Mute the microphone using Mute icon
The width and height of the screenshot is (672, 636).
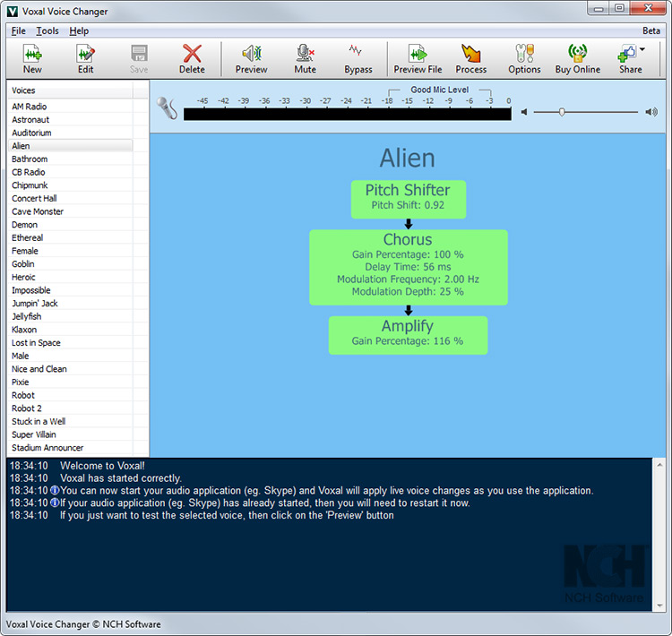pos(305,59)
